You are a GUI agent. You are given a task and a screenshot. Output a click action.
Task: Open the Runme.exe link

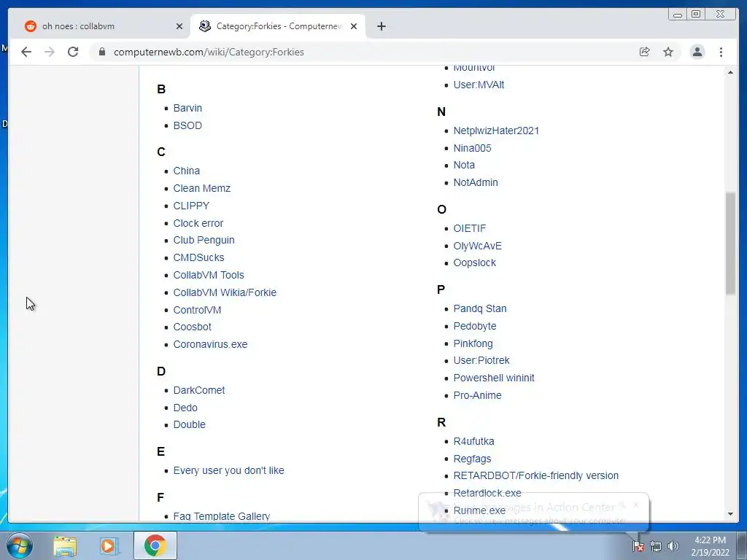pos(479,510)
